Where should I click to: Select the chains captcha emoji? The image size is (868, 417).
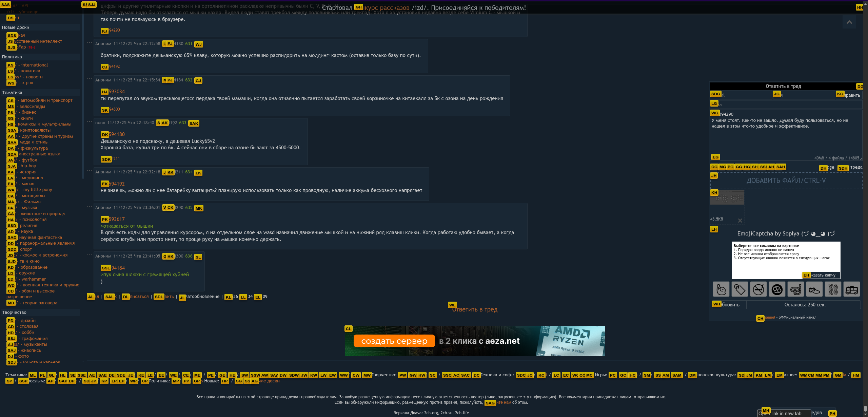(833, 289)
